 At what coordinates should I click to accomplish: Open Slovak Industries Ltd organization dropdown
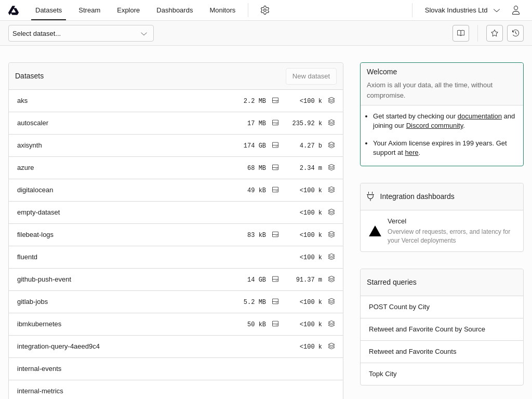[462, 10]
